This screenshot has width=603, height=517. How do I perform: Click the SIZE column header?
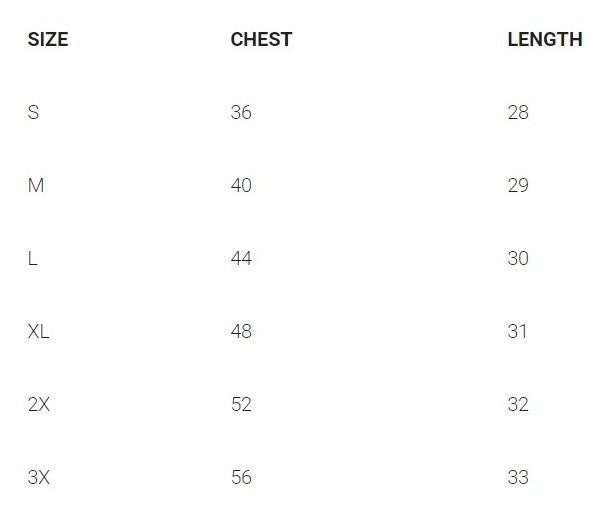click(48, 40)
